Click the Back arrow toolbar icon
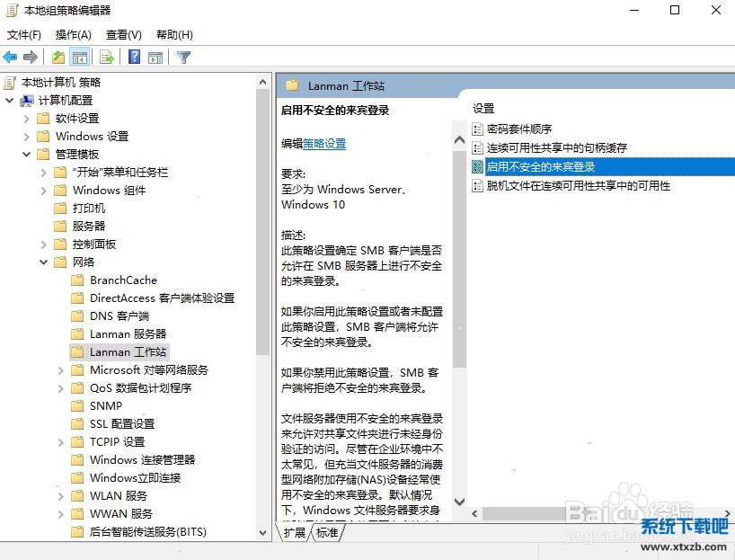 (11, 58)
